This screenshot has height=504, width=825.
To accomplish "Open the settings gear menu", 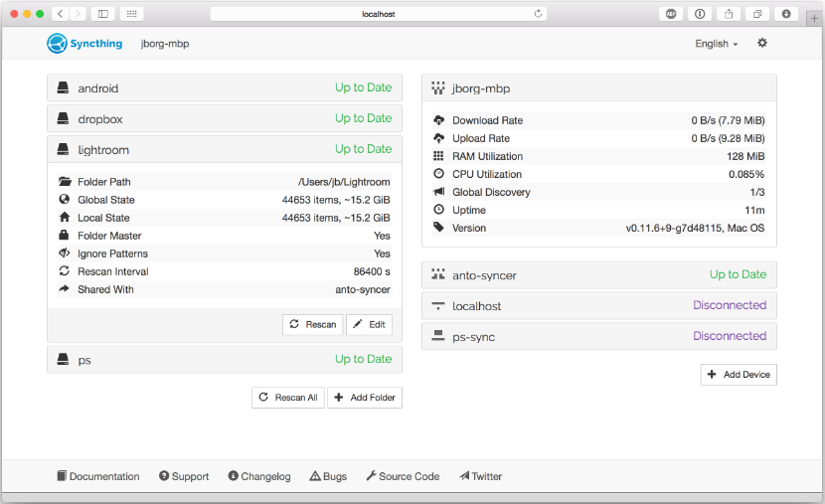I will pos(762,44).
